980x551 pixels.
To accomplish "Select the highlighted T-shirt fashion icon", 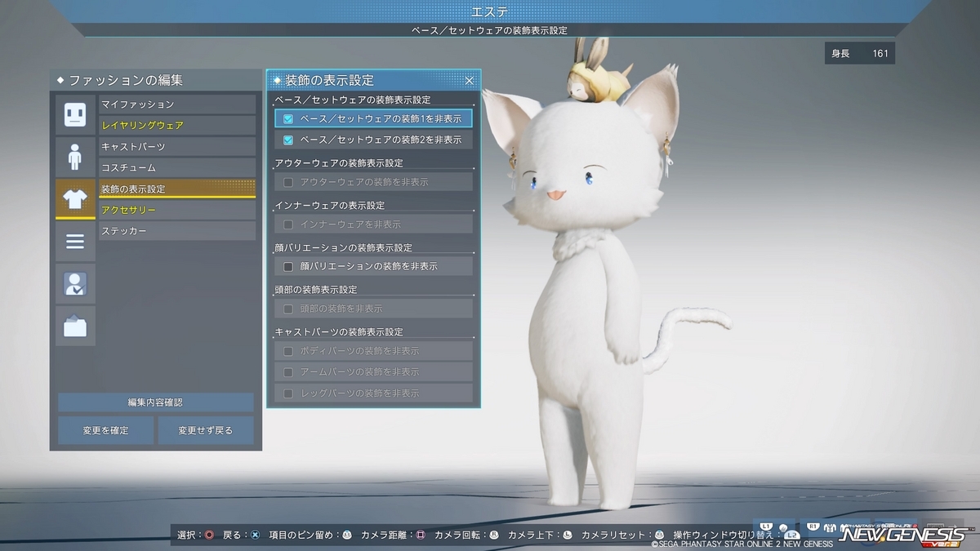I will (x=75, y=198).
